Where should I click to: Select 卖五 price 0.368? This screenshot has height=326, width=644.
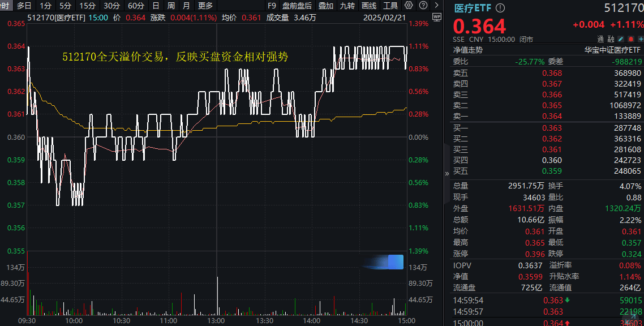[552, 73]
